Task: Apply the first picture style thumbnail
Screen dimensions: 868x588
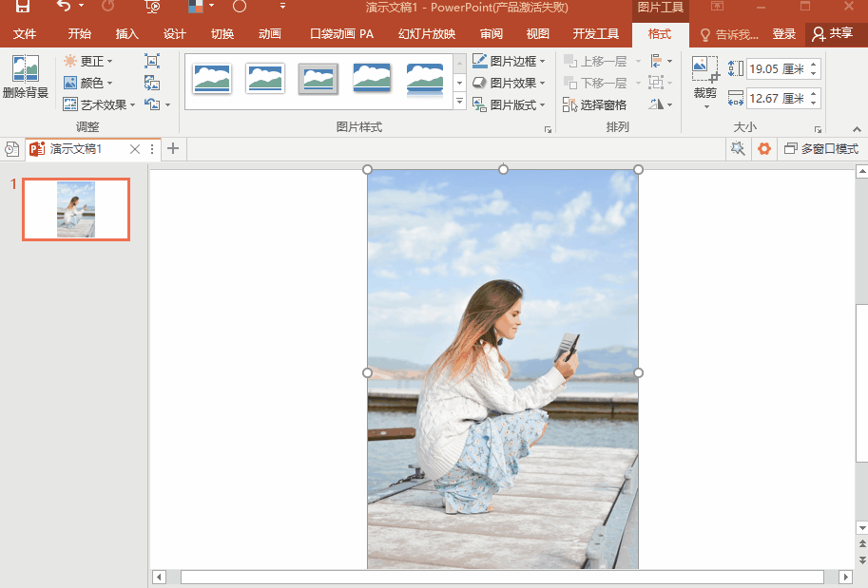Action: (x=212, y=79)
